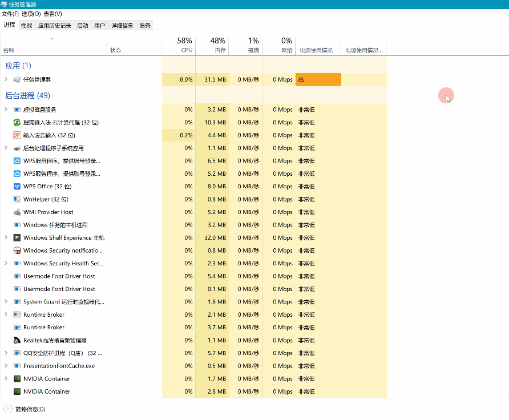The height and width of the screenshot is (420, 509).
Task: Click the PresentationFontCache.exe icon
Action: point(17,366)
